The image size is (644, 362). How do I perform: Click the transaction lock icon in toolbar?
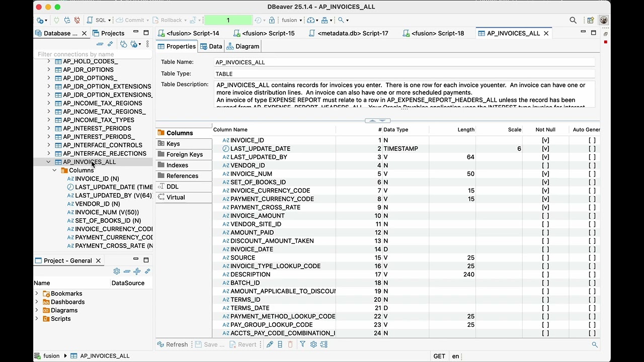point(272,20)
